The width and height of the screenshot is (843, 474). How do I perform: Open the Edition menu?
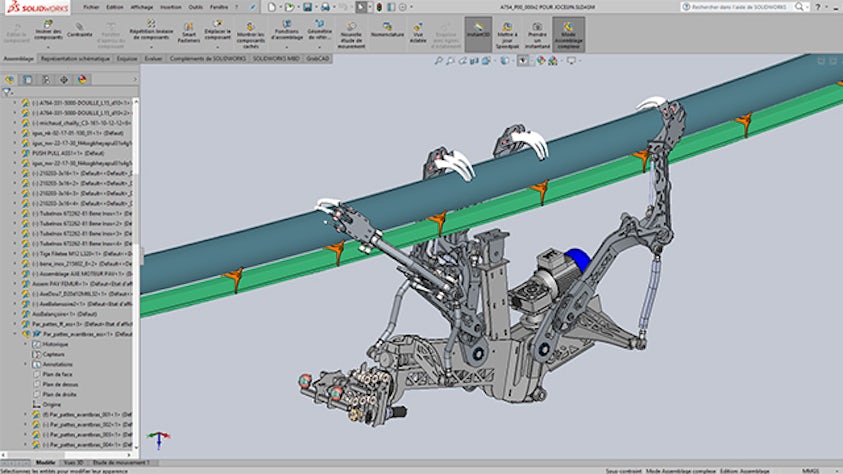(x=115, y=8)
